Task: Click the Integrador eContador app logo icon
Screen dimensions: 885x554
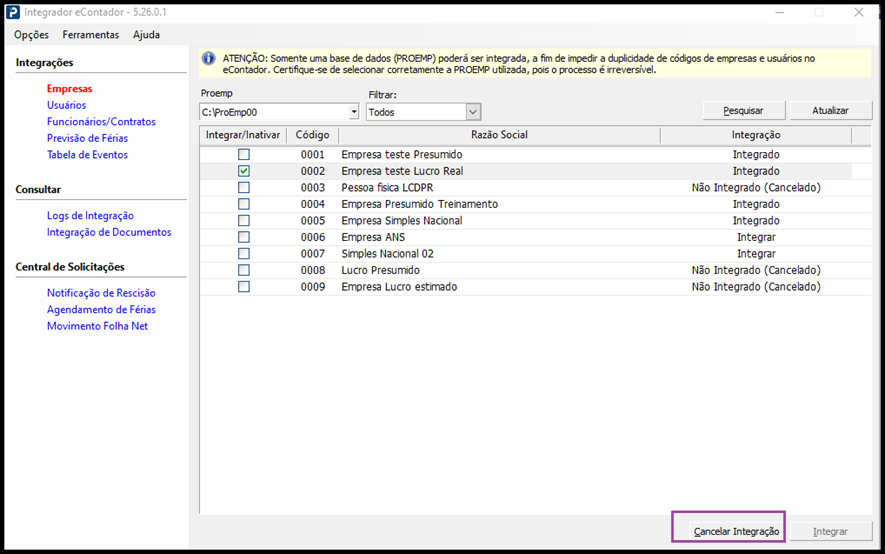Action: (x=13, y=12)
